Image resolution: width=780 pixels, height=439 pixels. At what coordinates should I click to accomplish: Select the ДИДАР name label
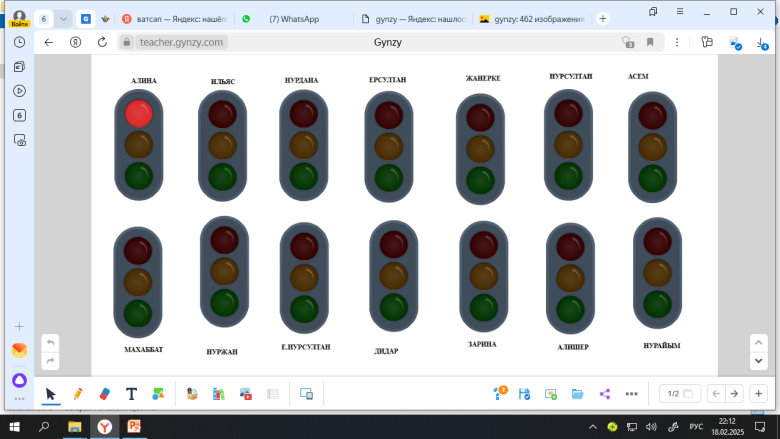pos(386,351)
